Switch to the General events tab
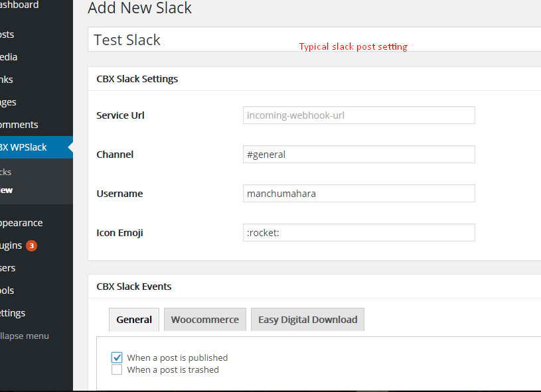 pos(134,320)
